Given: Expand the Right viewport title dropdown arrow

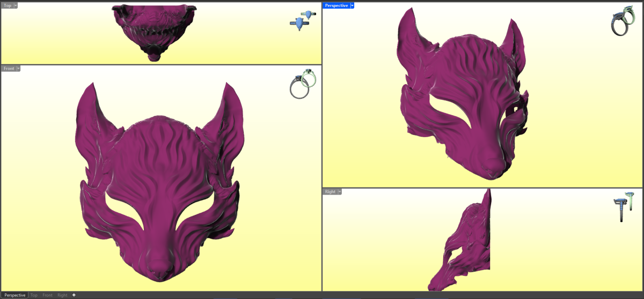Looking at the screenshot, I should click(x=340, y=192).
